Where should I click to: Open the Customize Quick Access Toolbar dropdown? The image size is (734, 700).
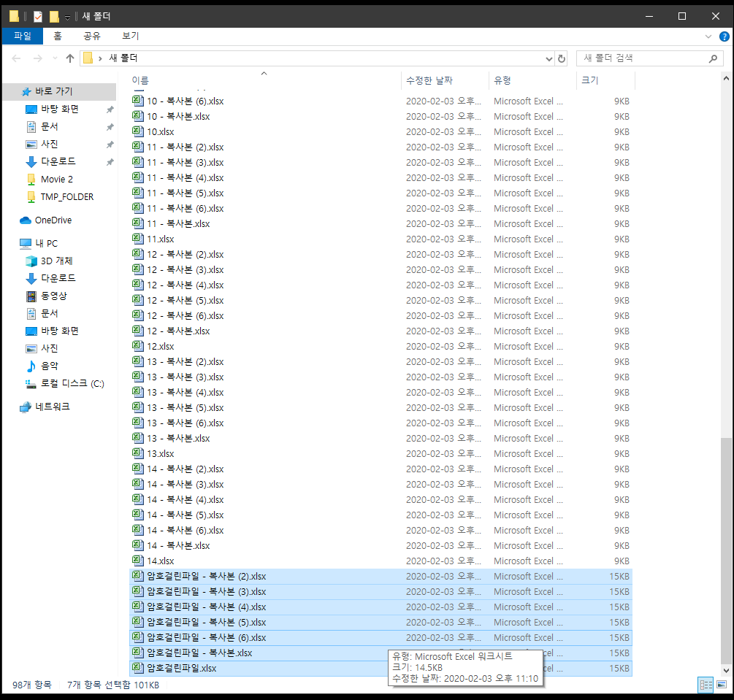67,18
